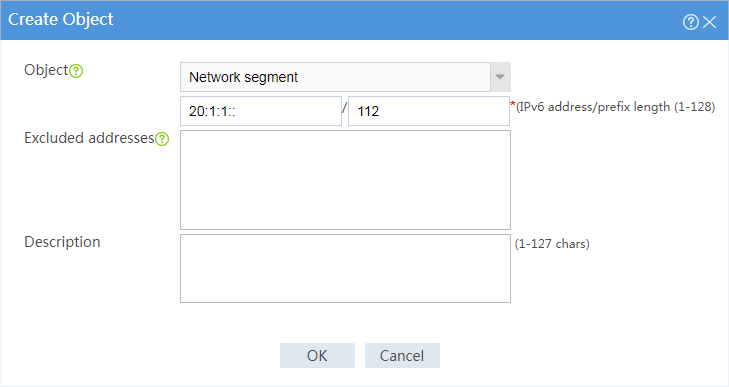Click the (1-127 chars) hint text
This screenshot has height=387, width=729.
pos(552,244)
